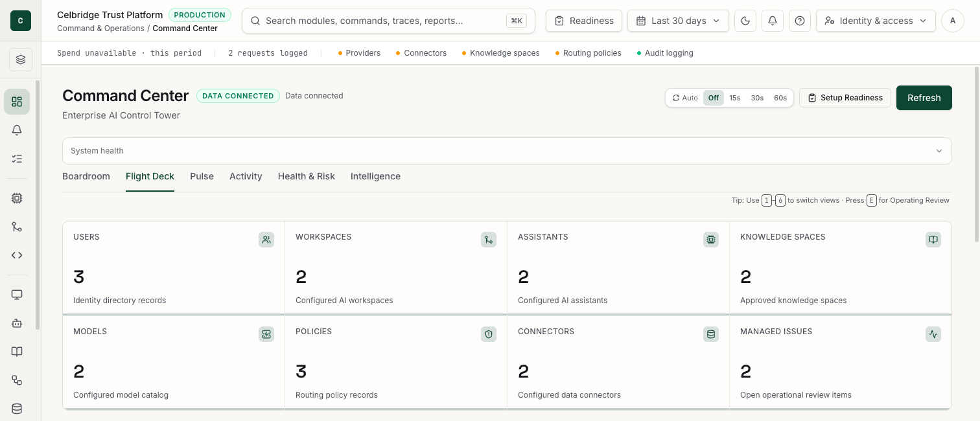Click the Users card people icon

(x=266, y=240)
